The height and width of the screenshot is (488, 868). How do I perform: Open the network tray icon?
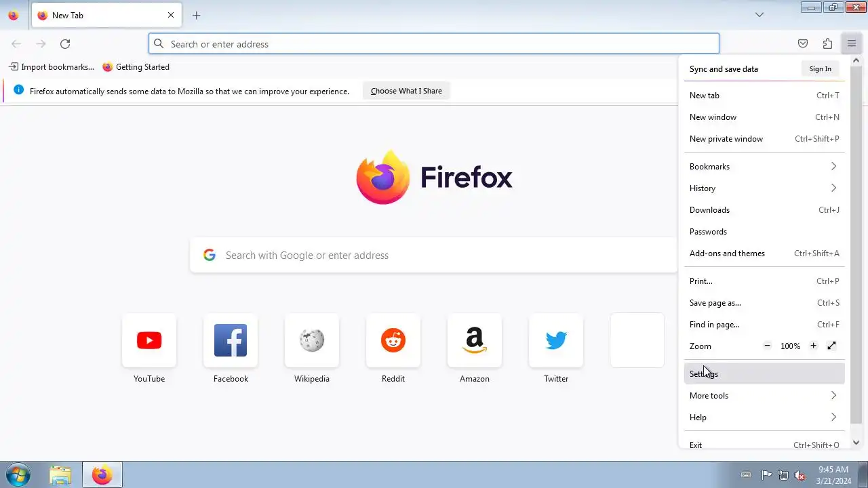click(x=783, y=475)
